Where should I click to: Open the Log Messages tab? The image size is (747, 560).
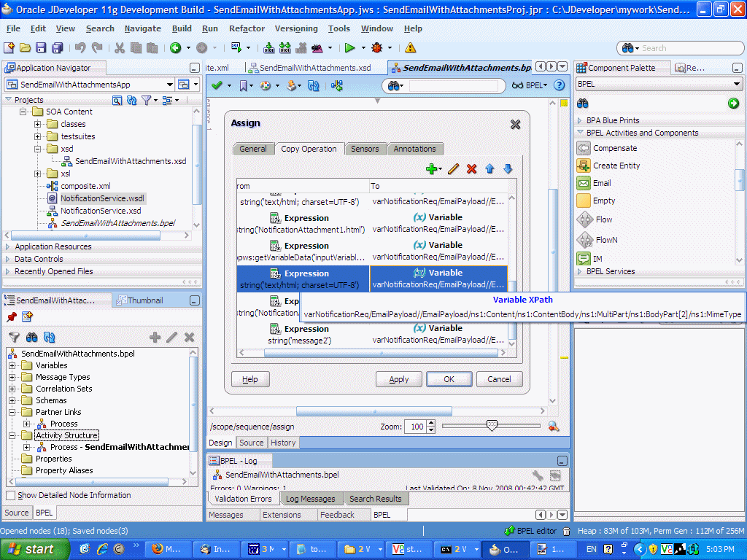coord(310,499)
